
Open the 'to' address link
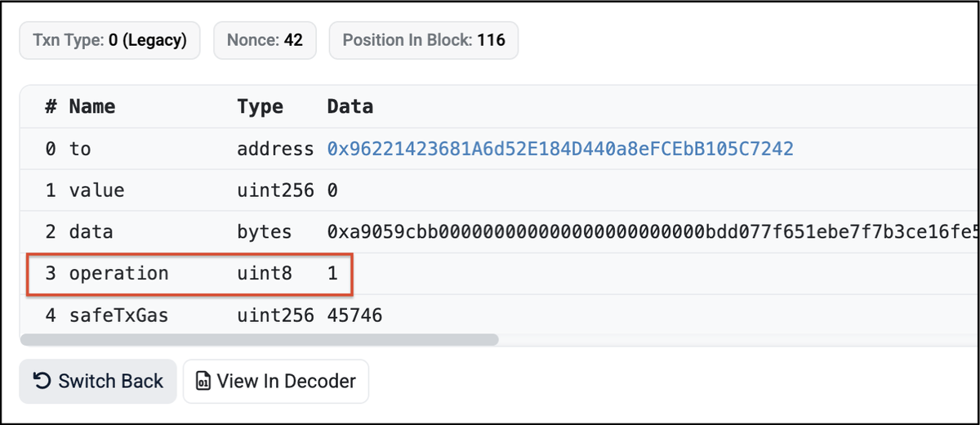560,149
